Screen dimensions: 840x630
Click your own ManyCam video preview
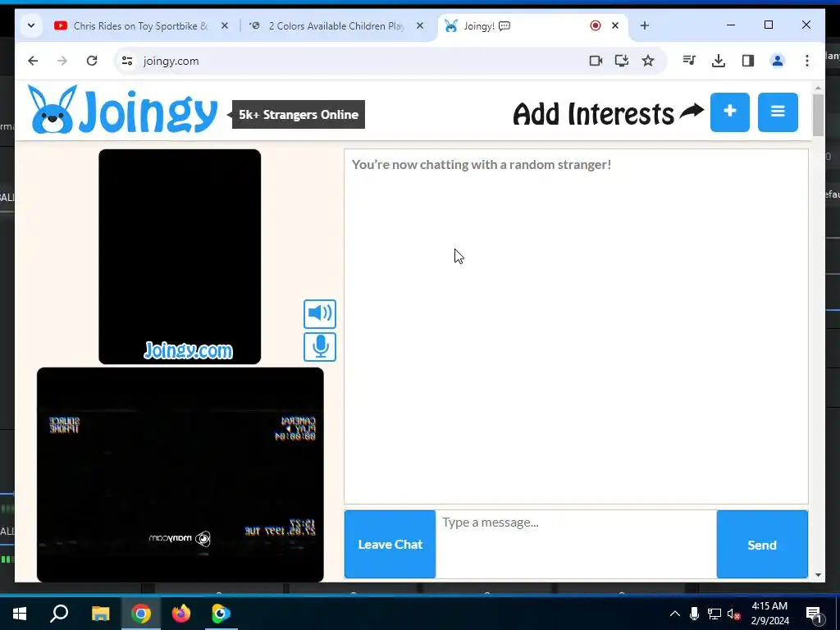click(180, 475)
